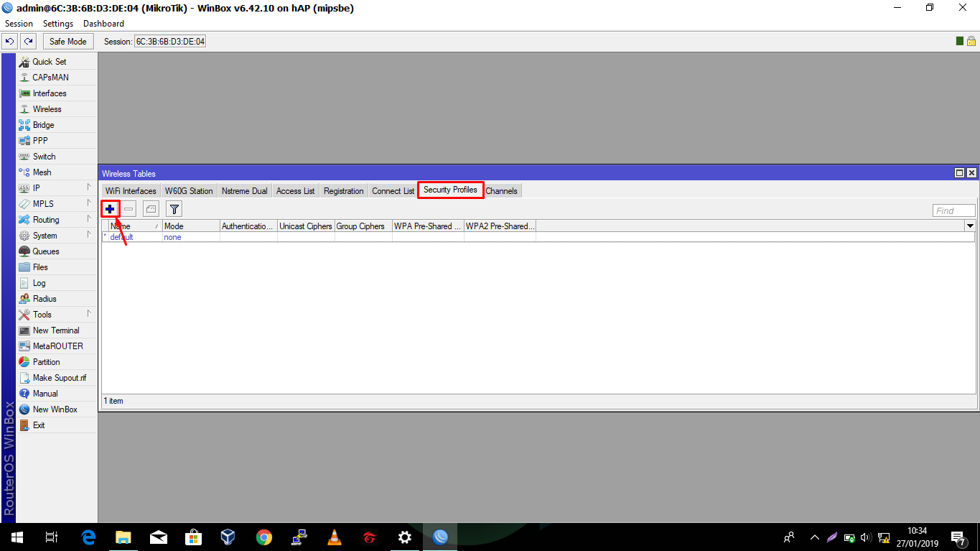
Task: Switch to the WiFi Interfaces tab
Action: (x=131, y=191)
